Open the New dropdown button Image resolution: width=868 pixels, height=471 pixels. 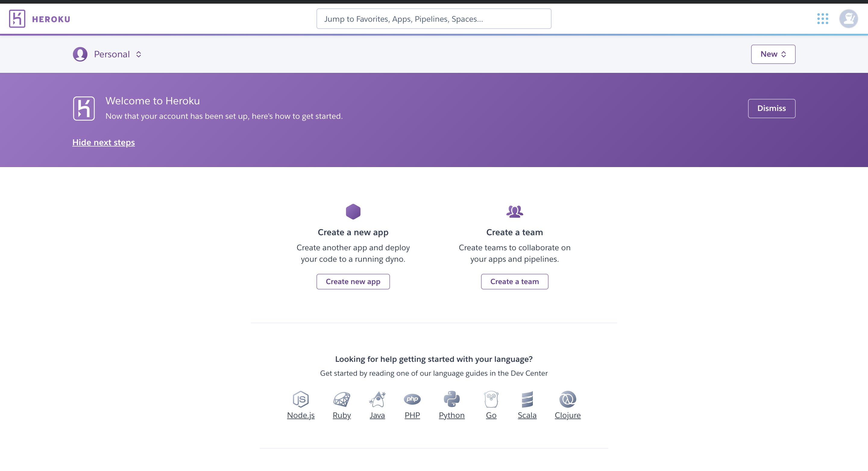tap(773, 54)
